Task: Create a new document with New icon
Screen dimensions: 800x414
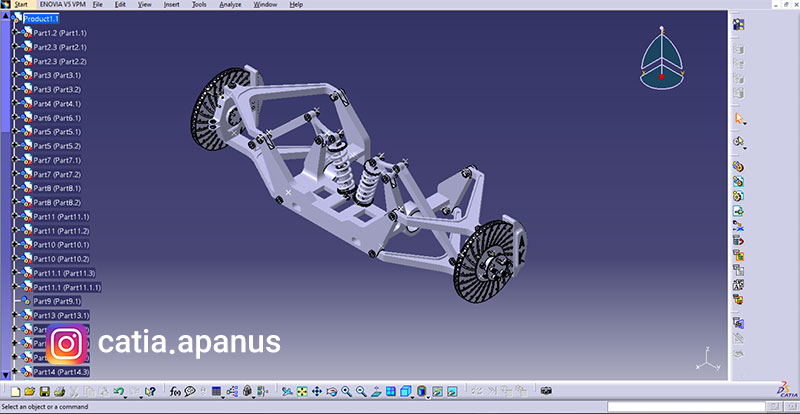Action: [x=15, y=392]
